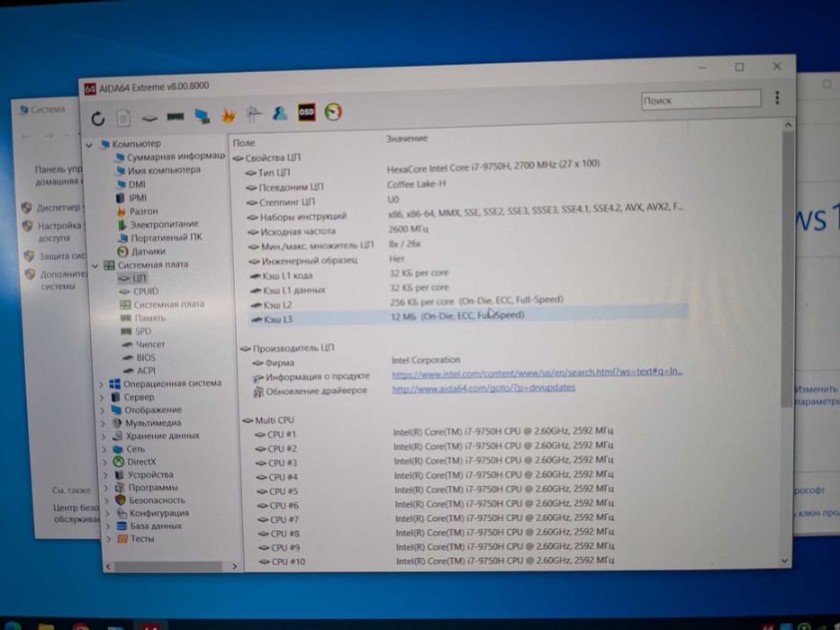Viewport: 840px width, 630px height.
Task: Click the Chrome icon in the taskbar
Action: click(80, 626)
